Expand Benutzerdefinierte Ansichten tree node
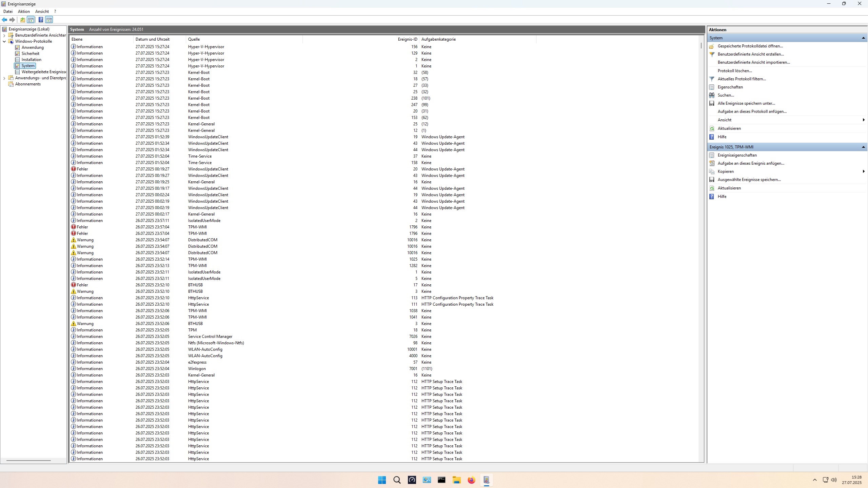This screenshot has width=868, height=488. click(4, 35)
